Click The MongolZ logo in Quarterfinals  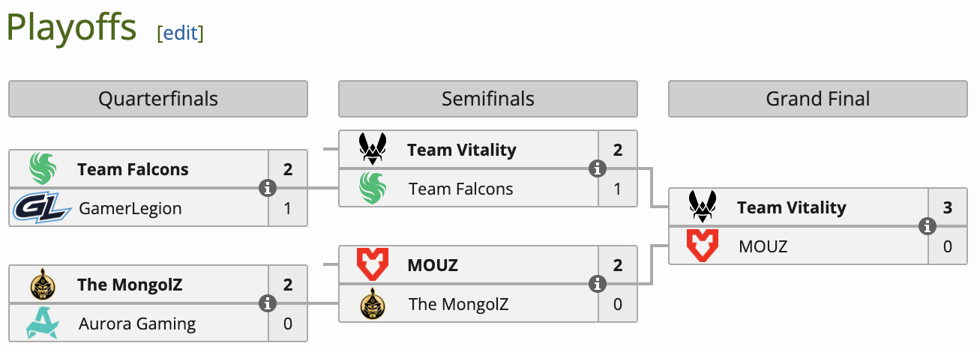click(x=43, y=285)
